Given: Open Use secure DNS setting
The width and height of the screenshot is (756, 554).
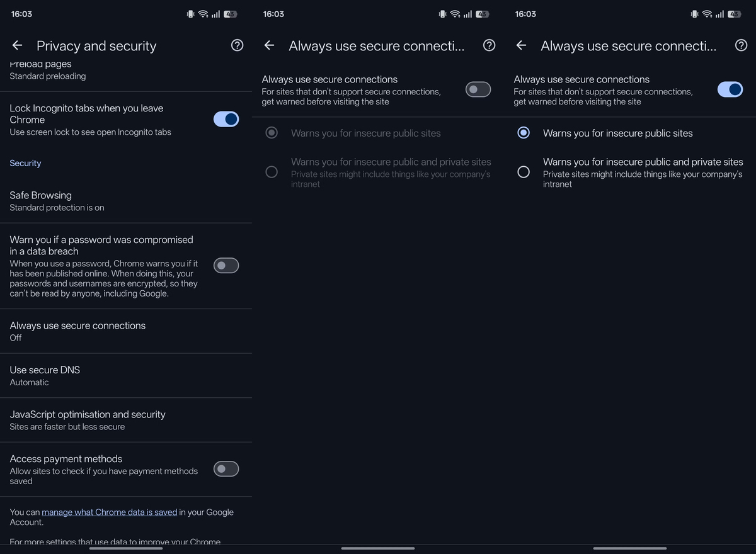Looking at the screenshot, I should (x=126, y=376).
